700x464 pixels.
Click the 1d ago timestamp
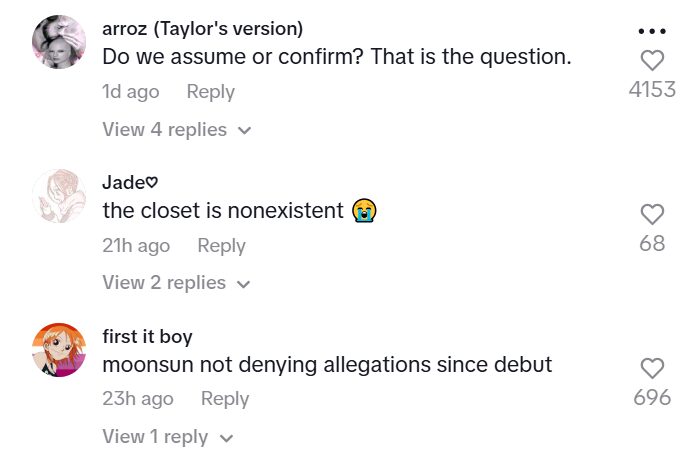130,92
